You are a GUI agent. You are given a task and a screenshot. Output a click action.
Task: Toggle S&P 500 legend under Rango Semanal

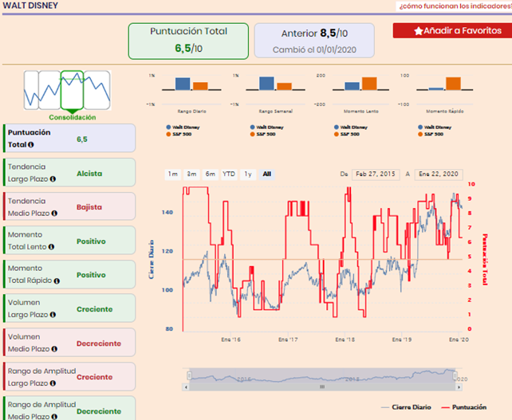click(263, 134)
